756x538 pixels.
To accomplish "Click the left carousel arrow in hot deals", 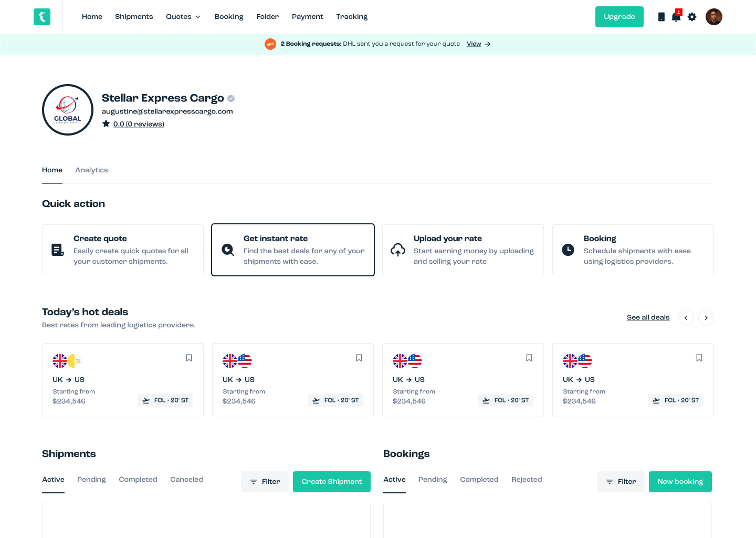I will coord(686,317).
